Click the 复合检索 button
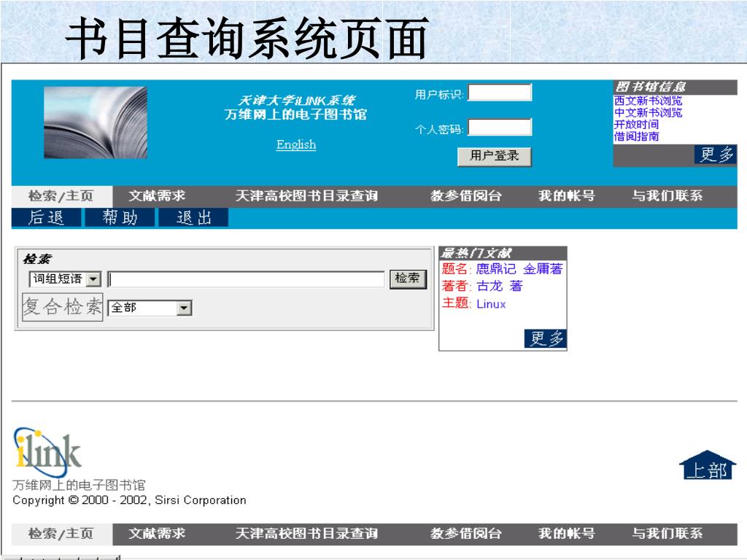This screenshot has height=560, width=747. (63, 307)
